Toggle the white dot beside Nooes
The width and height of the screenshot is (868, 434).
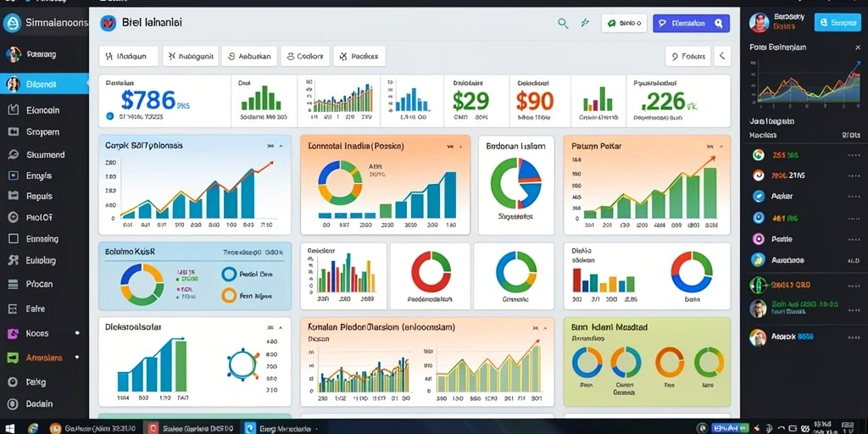click(77, 333)
